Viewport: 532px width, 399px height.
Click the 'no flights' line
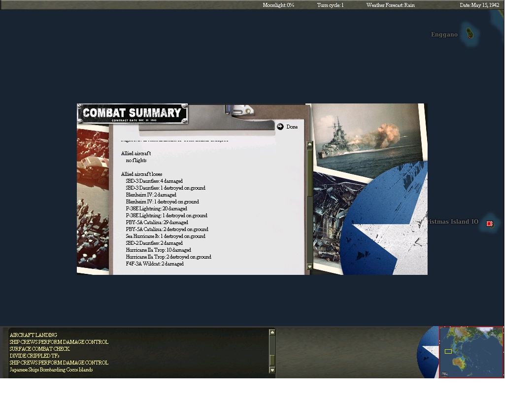tap(136, 161)
